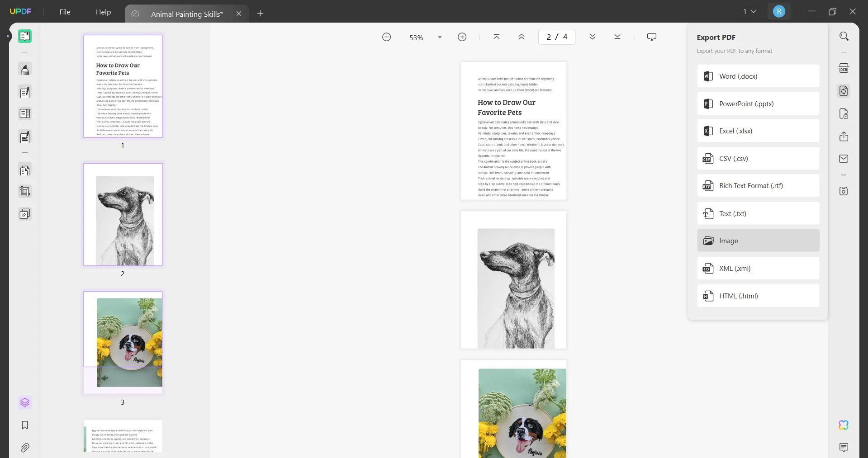Open the Prepare Form tool icon
This screenshot has width=868, height=458.
click(25, 113)
